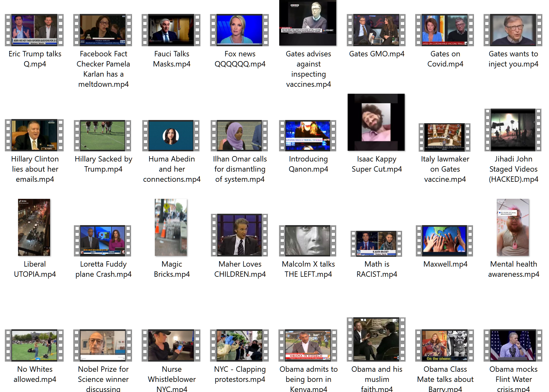The height and width of the screenshot is (392, 549).
Task: Select the Malcolm X talks THE LEFT thumbnail
Action: click(308, 241)
